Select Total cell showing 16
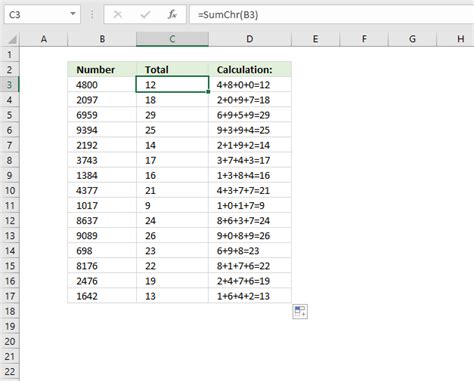474x381 pixels. pos(172,175)
